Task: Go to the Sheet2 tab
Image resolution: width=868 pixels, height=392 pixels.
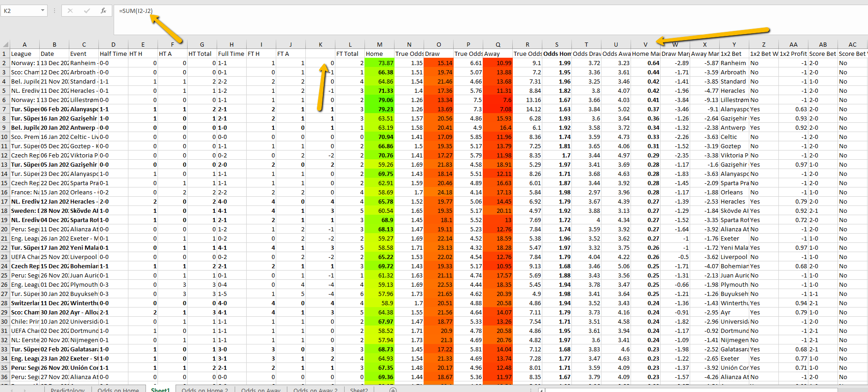Action: pos(359,389)
